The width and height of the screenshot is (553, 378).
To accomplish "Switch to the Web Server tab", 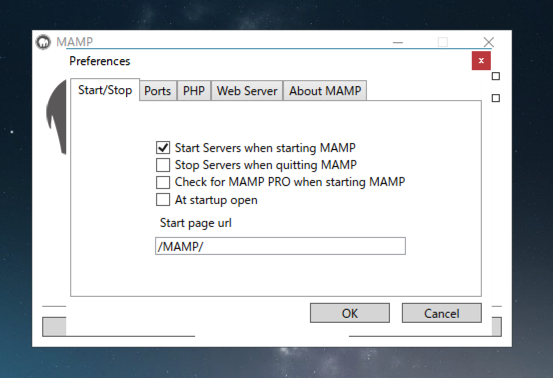I will (247, 91).
